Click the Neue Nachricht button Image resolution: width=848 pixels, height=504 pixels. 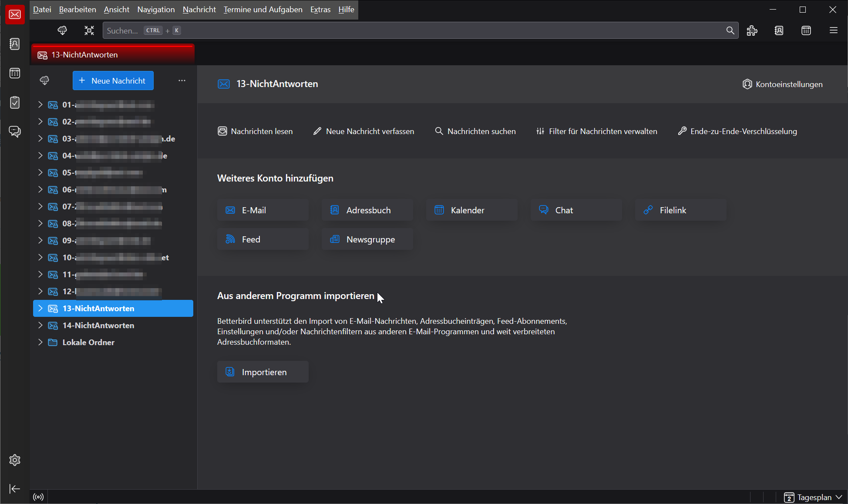click(113, 81)
